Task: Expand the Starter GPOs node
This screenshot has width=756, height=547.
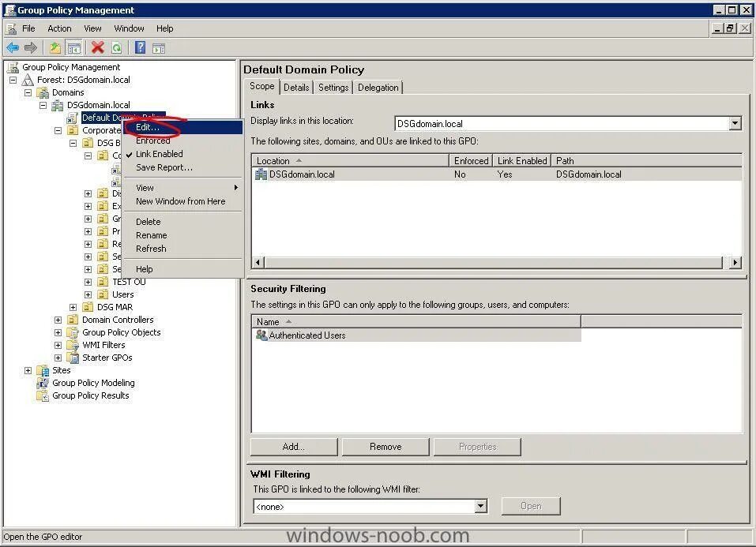Action: click(x=58, y=358)
